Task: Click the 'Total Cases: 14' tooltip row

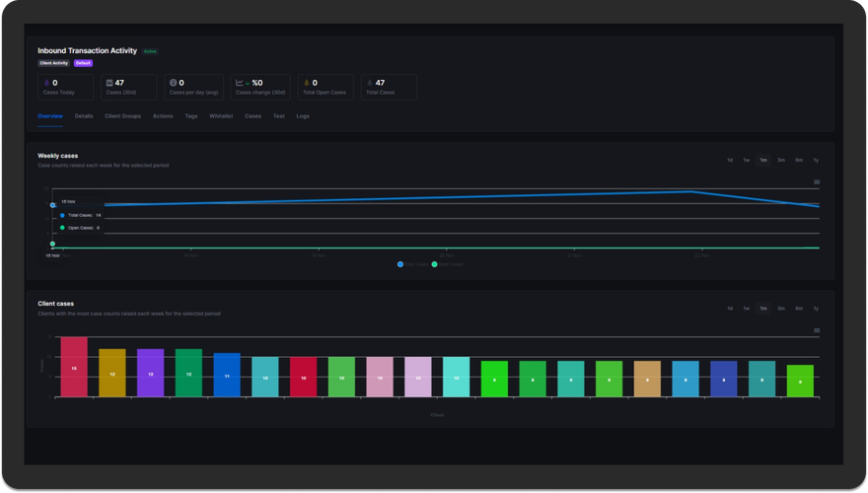Action: pyautogui.click(x=80, y=215)
